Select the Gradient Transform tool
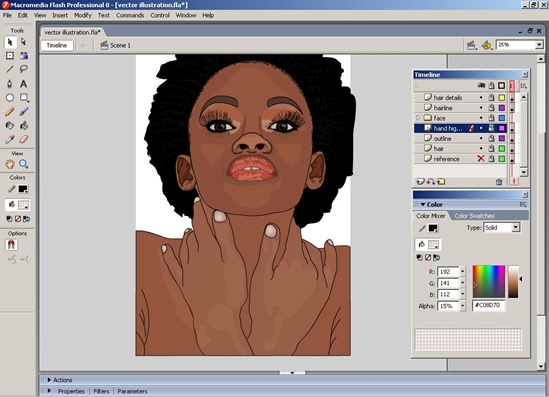This screenshot has width=549, height=397. point(23,56)
